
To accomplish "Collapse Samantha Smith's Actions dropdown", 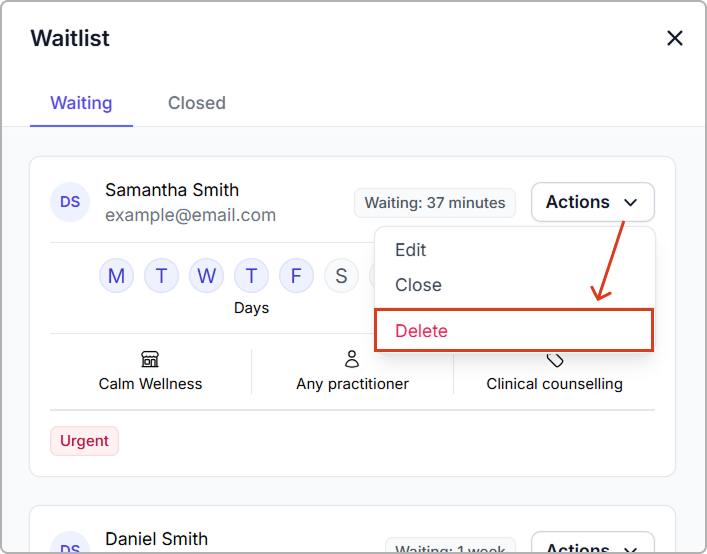I will 592,202.
